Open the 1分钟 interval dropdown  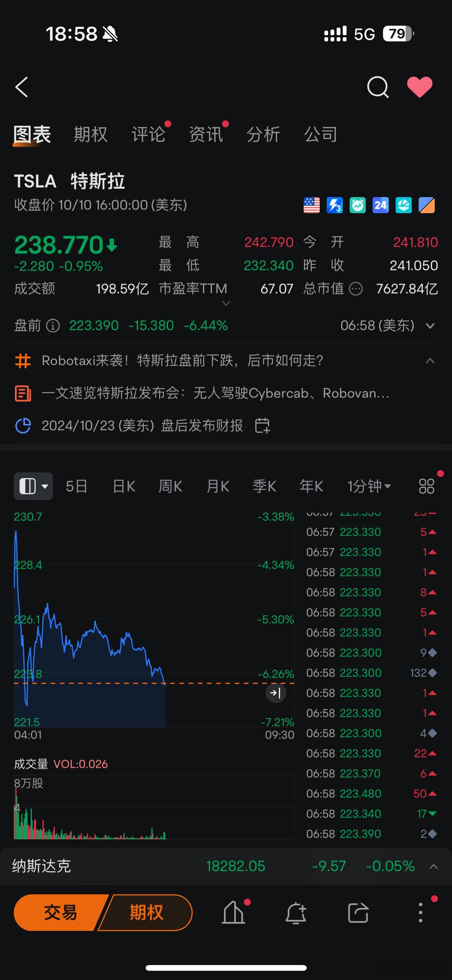coord(369,486)
